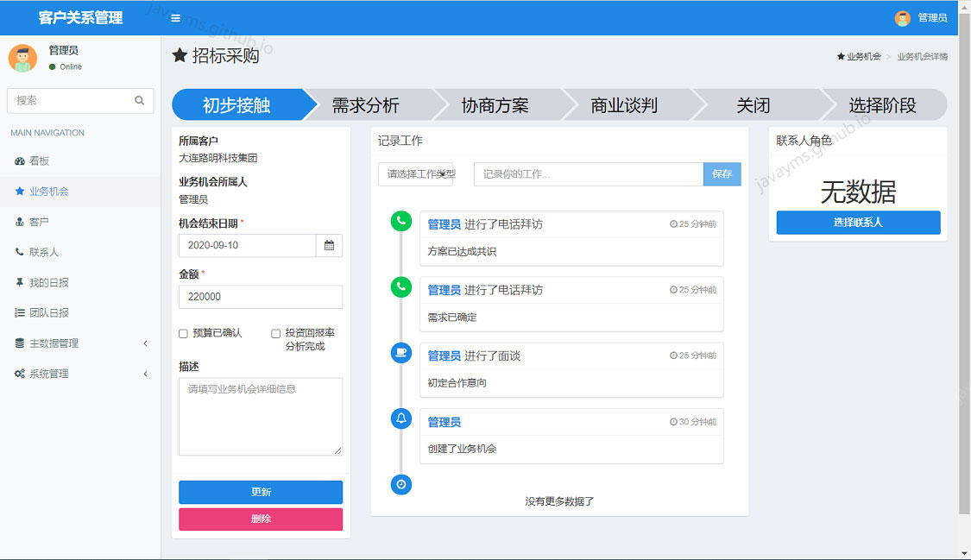This screenshot has height=560, width=971.
Task: Click the 业务机会 star icon in sidebar
Action: pyautogui.click(x=20, y=192)
